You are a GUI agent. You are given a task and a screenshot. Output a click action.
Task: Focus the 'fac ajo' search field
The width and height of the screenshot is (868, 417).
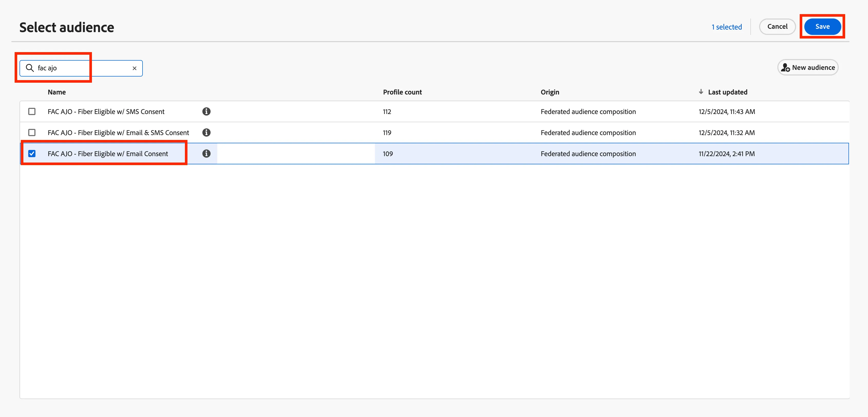point(81,68)
